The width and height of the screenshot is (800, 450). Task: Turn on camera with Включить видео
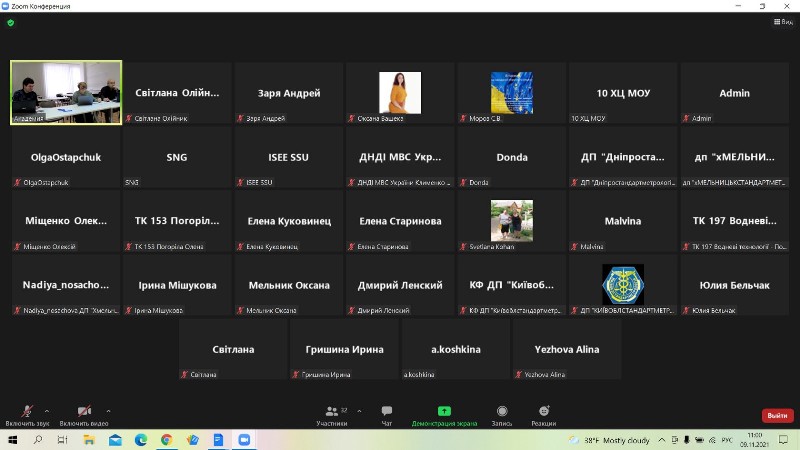click(84, 414)
